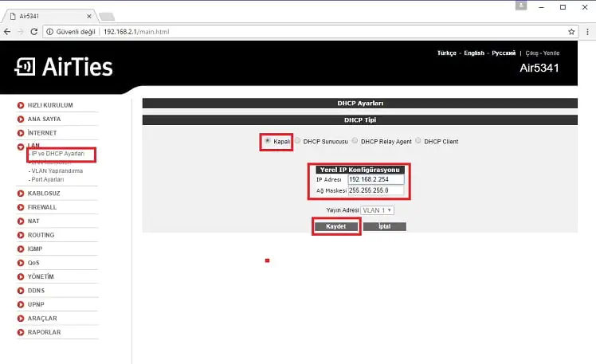596x364 pixels.
Task: Open IGMP menu item
Action: tap(34, 249)
